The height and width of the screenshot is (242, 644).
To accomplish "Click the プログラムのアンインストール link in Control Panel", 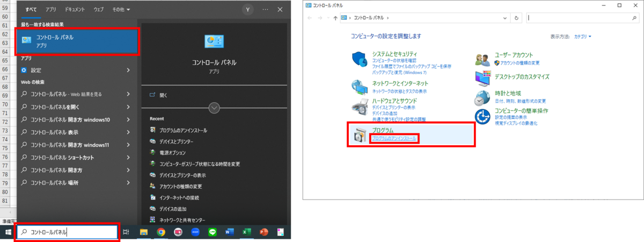I will [394, 138].
